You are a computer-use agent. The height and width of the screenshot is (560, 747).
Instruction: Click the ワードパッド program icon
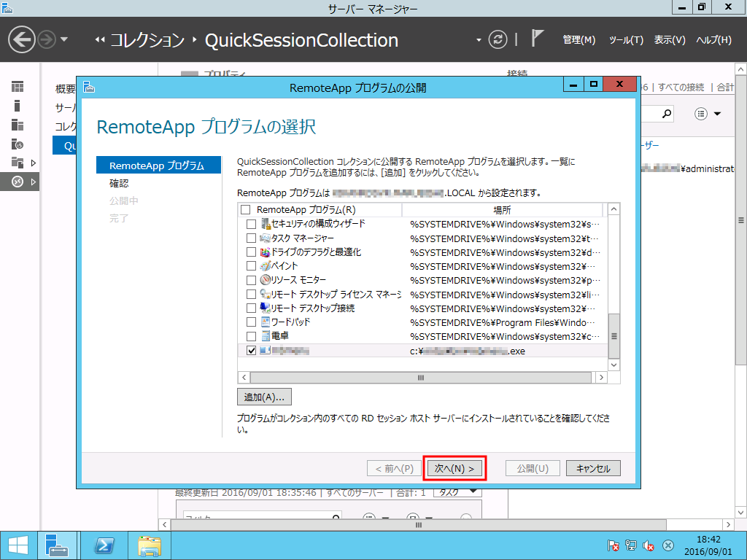pyautogui.click(x=266, y=322)
